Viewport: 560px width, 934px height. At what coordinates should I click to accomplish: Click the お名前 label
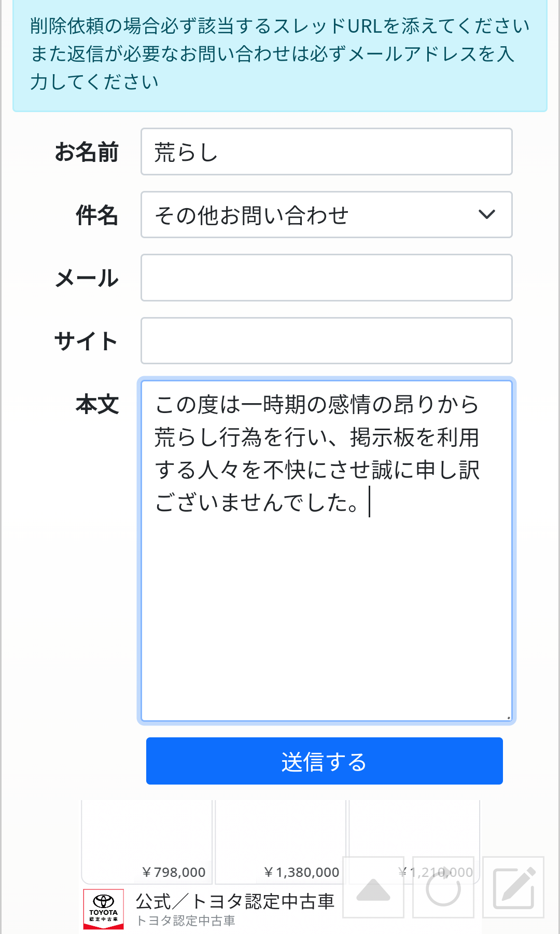tap(87, 152)
